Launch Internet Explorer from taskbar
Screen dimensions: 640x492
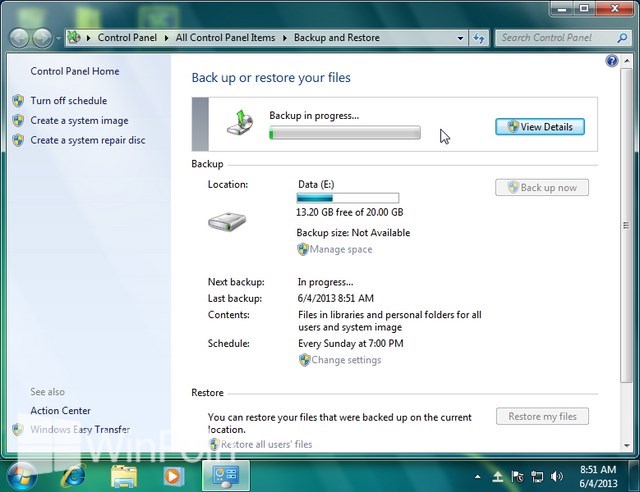tap(73, 476)
